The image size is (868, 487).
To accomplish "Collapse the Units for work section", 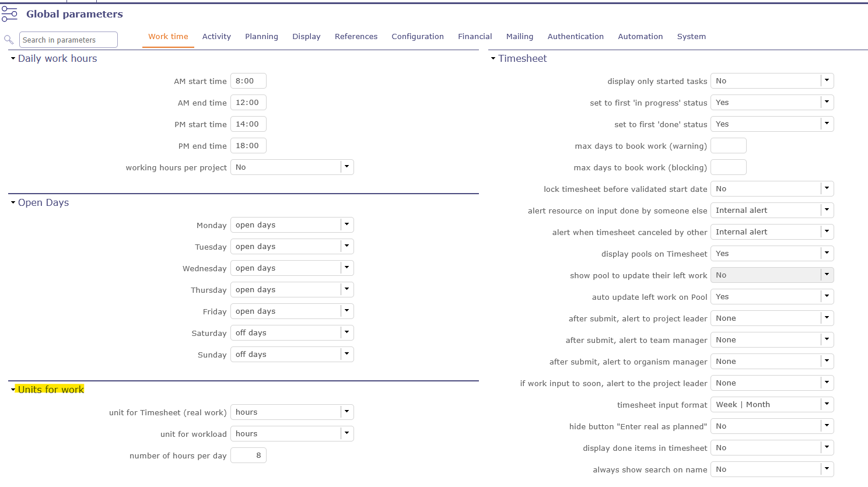I will pos(13,390).
